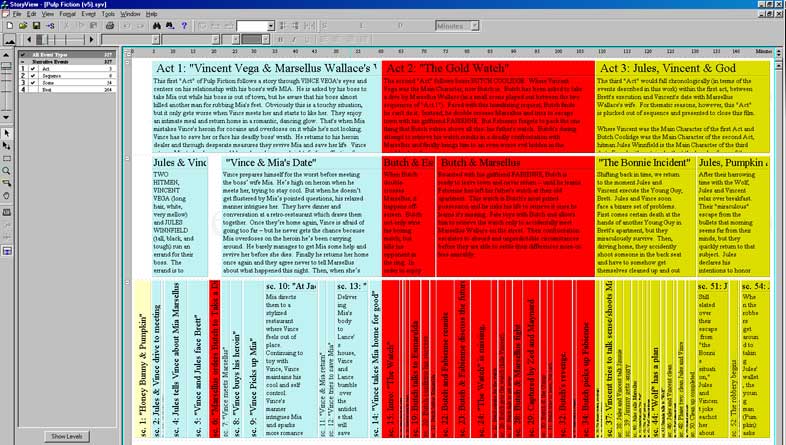This screenshot has width=786, height=445.
Task: Click the binoculars-with-arrow Find Next icon
Action: pyautogui.click(x=170, y=26)
